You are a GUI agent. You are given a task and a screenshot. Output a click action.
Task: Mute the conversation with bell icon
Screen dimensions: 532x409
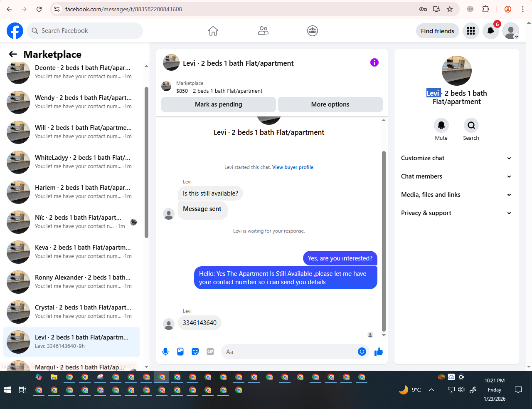[441, 125]
